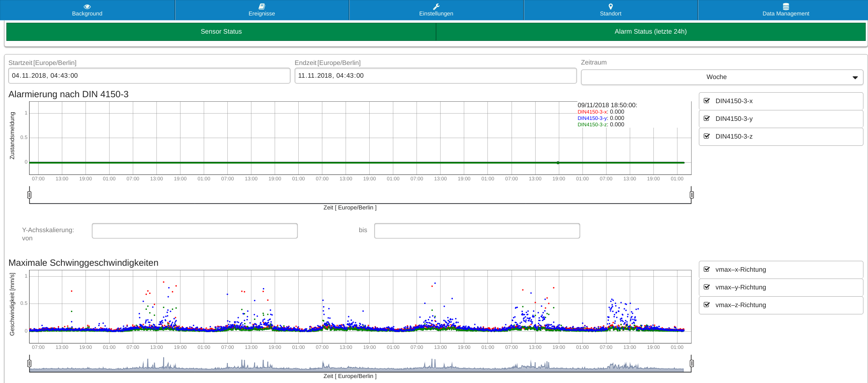The width and height of the screenshot is (868, 383).
Task: Click the Y-Achsskalierung bis input field
Action: tap(477, 231)
